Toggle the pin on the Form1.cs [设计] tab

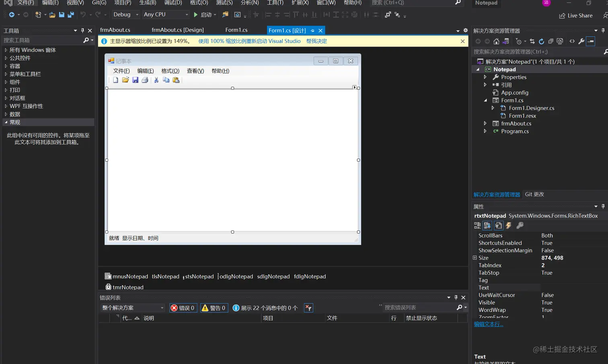(312, 31)
